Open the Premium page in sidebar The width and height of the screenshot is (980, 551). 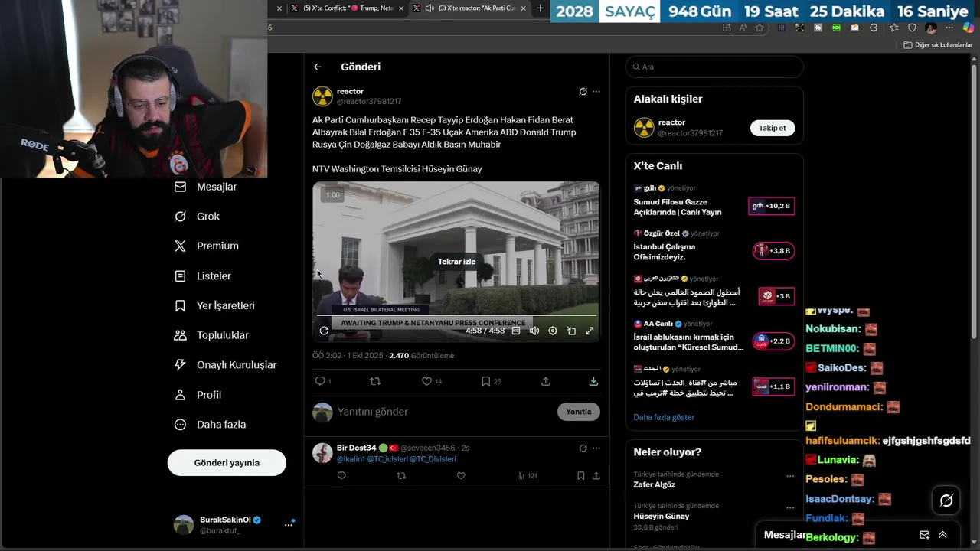pyautogui.click(x=207, y=246)
